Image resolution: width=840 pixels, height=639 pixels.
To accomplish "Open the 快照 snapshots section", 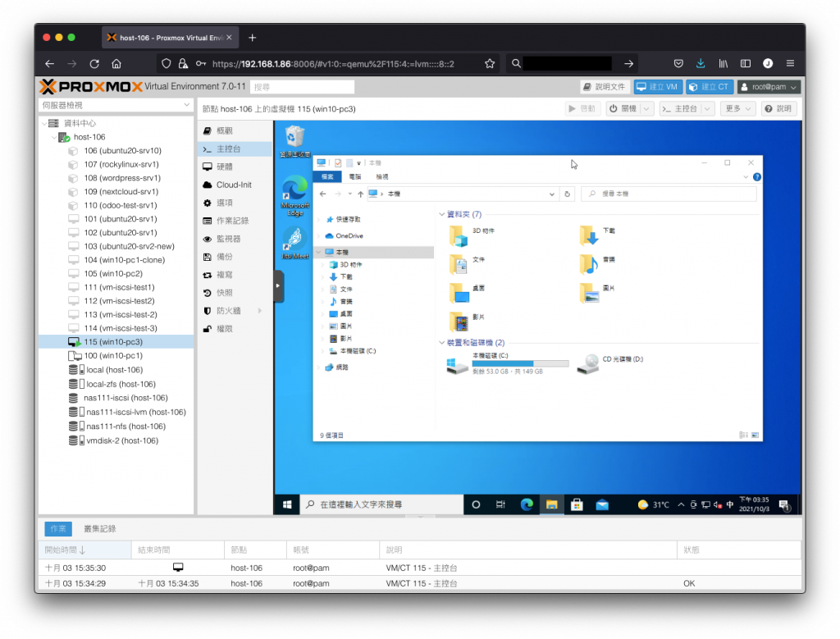I will point(235,293).
